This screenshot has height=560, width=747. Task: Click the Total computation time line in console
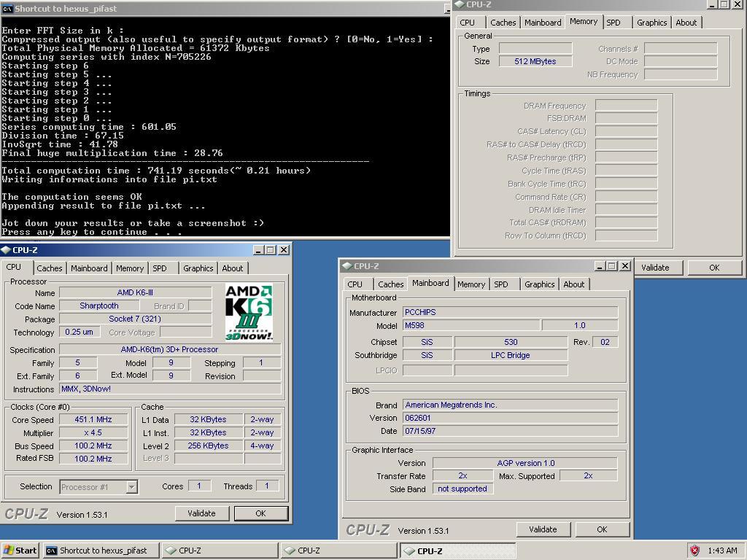pos(156,171)
